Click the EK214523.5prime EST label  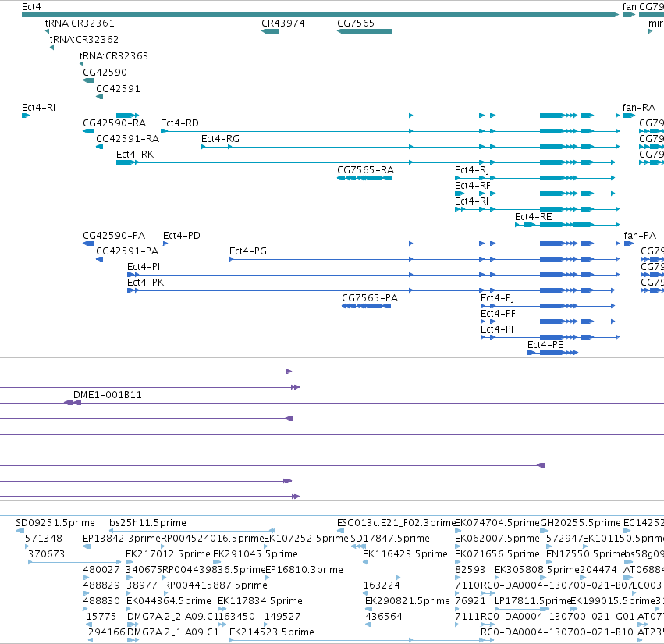click(272, 632)
